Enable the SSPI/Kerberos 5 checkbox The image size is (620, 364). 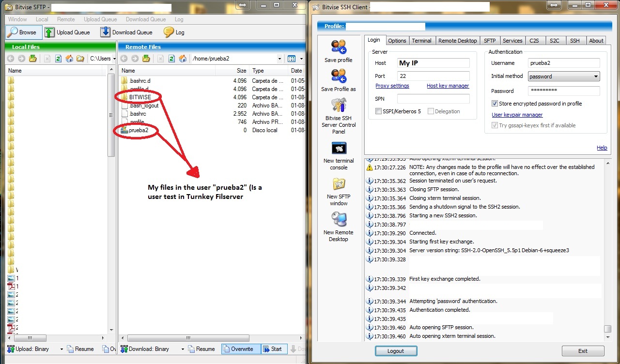coord(379,111)
